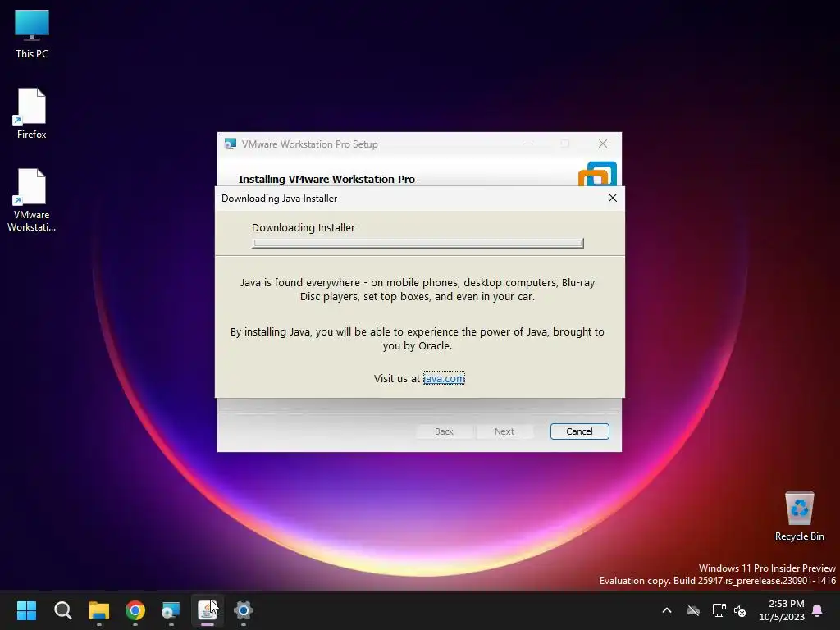840x630 pixels.
Task: Show hidden system tray icons
Action: [667, 610]
